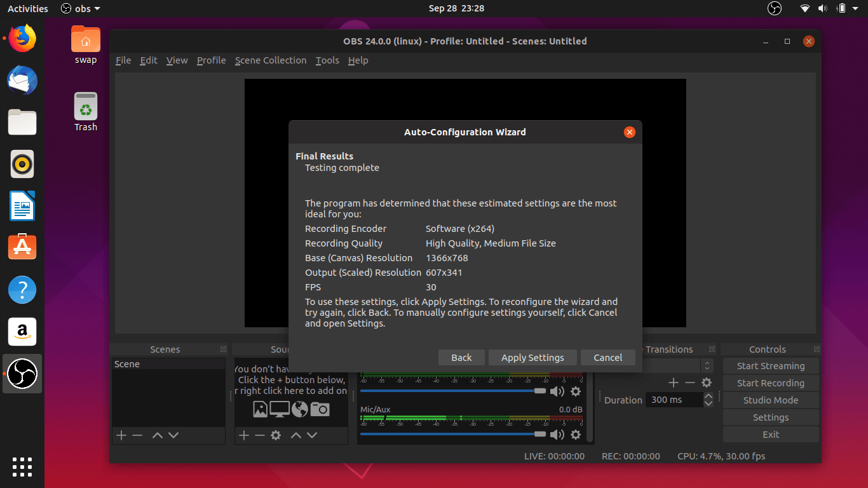Move the source up in Sources panel
Viewport: 868px width, 488px height.
pos(295,435)
